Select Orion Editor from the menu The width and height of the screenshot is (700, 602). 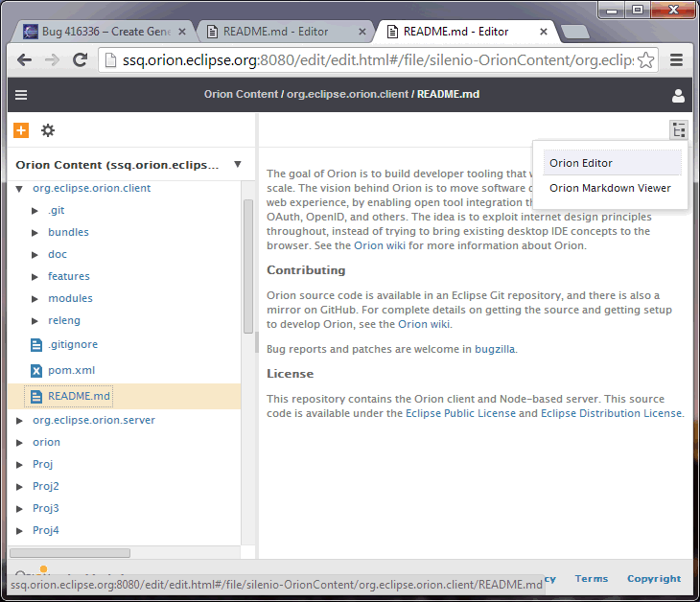pyautogui.click(x=581, y=163)
